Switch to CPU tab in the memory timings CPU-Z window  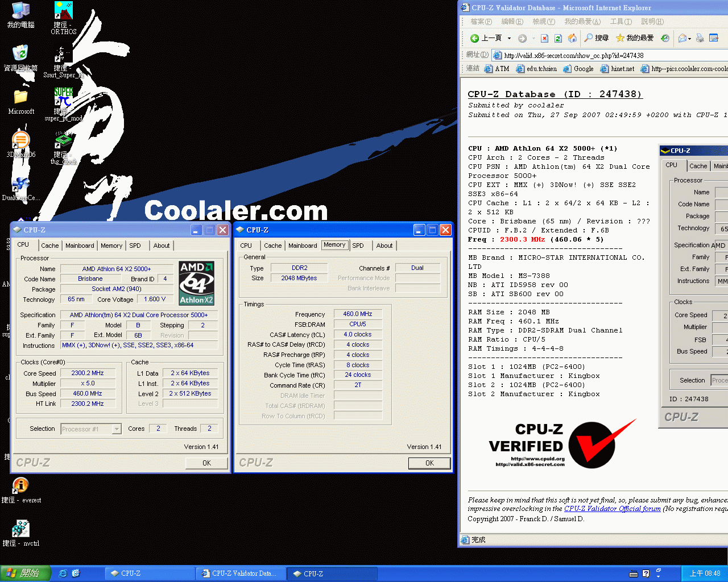coord(246,246)
